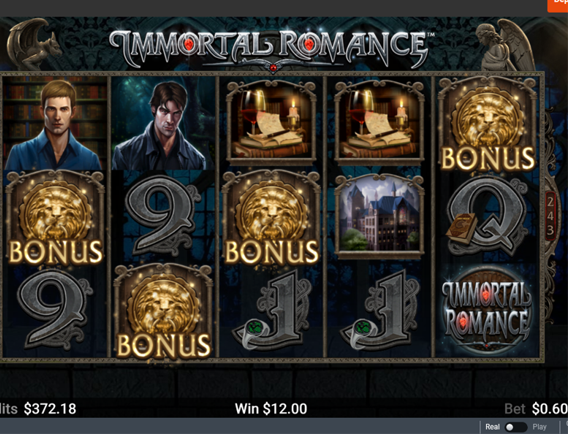Image resolution: width=570 pixels, height=435 pixels.
Task: Click the J with ring on reel four
Action: (x=380, y=310)
